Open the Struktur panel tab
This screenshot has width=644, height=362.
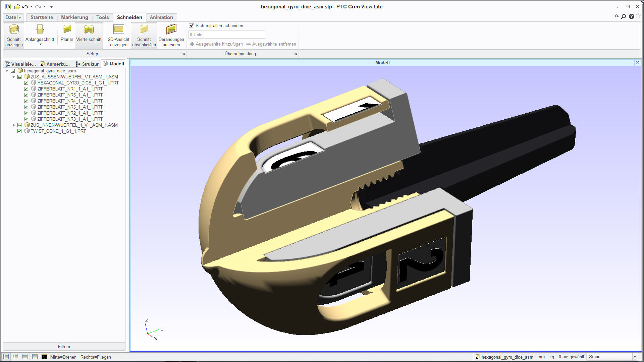point(87,64)
